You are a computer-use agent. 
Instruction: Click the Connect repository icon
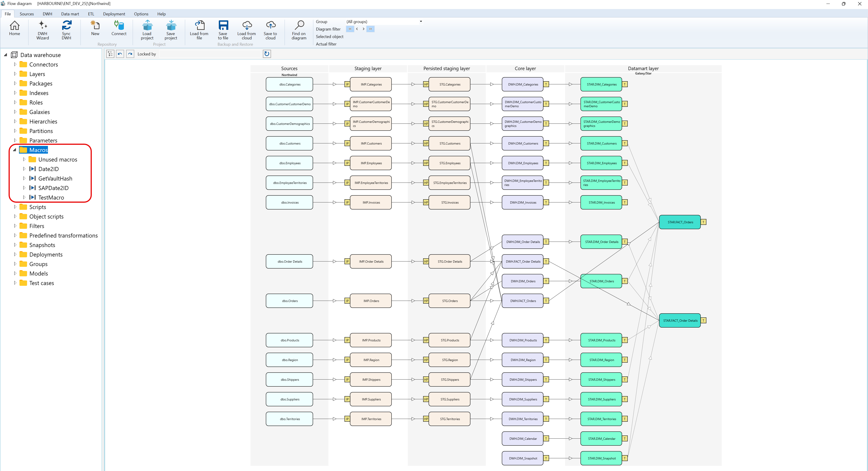point(119,28)
